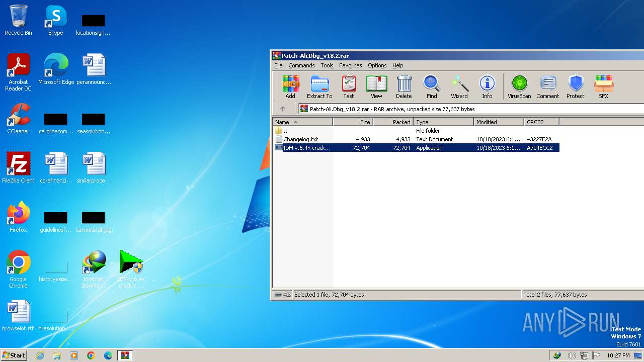
Task: Select the Firefox desktop shortcut
Action: click(x=18, y=217)
